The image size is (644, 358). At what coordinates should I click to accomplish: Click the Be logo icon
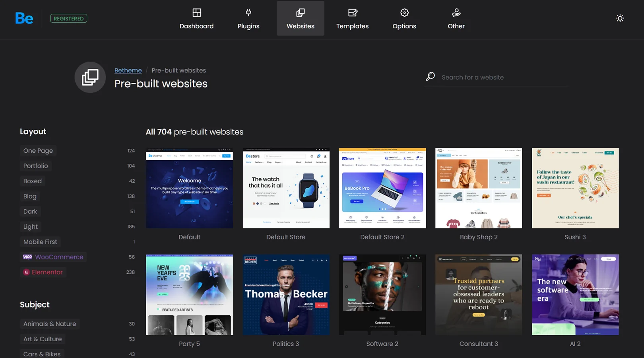(24, 18)
